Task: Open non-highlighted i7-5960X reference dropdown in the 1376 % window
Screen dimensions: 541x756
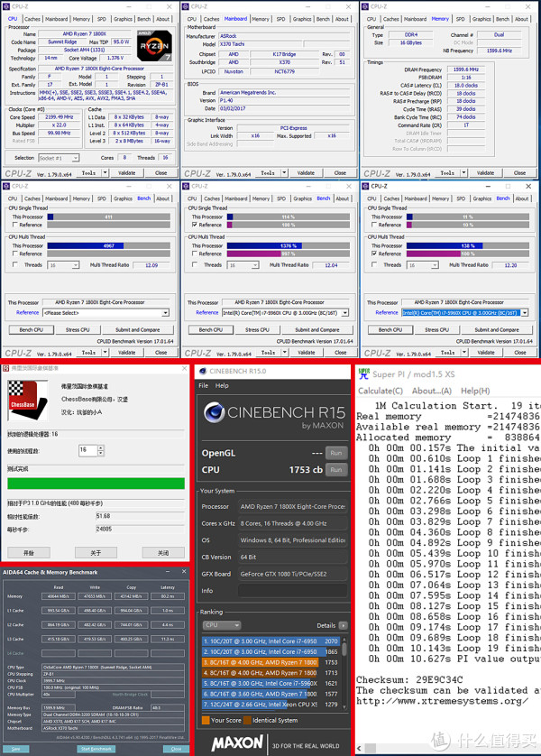Action: [345, 313]
